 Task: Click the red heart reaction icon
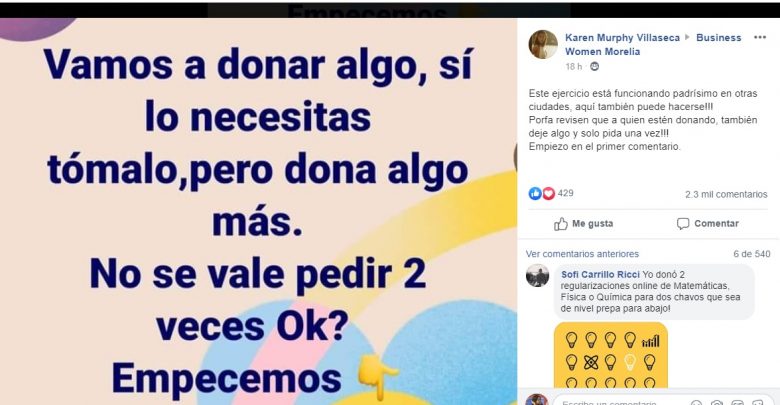[x=548, y=194]
